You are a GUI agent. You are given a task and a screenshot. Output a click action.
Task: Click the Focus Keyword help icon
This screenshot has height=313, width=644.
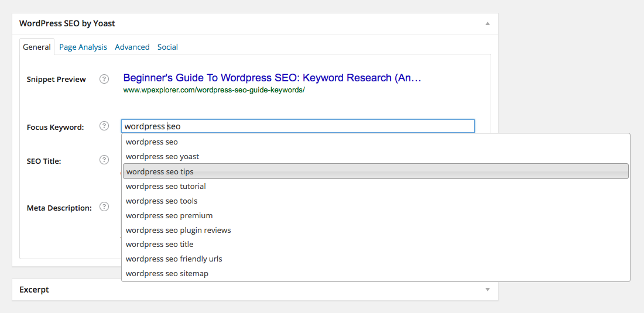pyautogui.click(x=104, y=126)
